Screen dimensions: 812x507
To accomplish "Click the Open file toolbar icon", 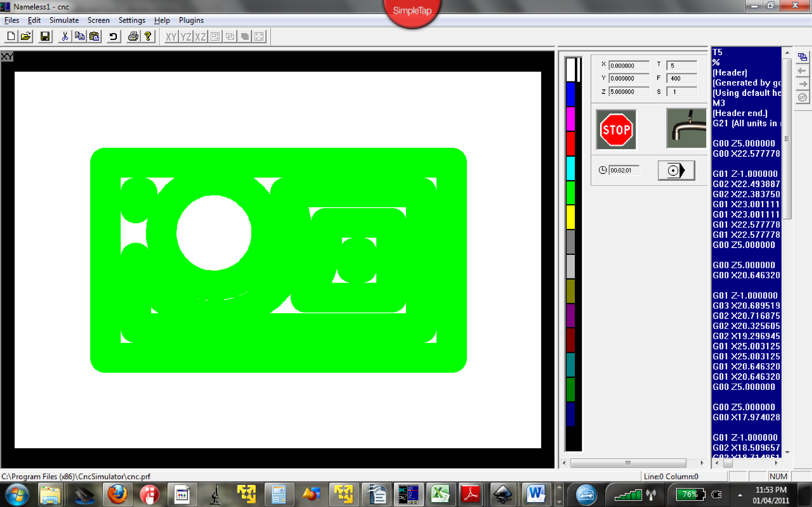I will pyautogui.click(x=26, y=37).
